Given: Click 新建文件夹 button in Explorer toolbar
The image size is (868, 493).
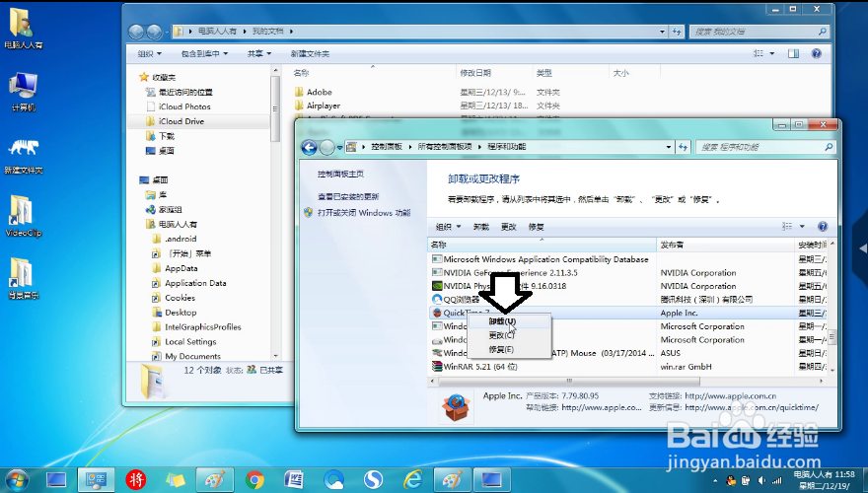Looking at the screenshot, I should pos(310,53).
